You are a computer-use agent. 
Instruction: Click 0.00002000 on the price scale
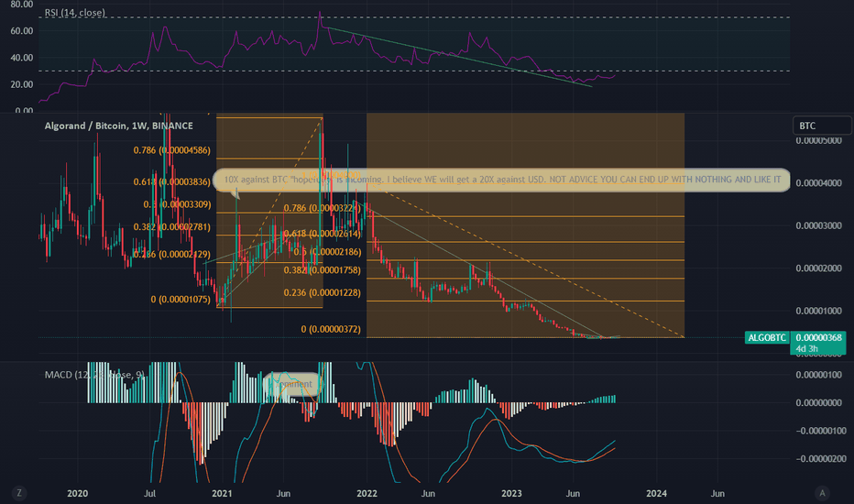click(818, 268)
